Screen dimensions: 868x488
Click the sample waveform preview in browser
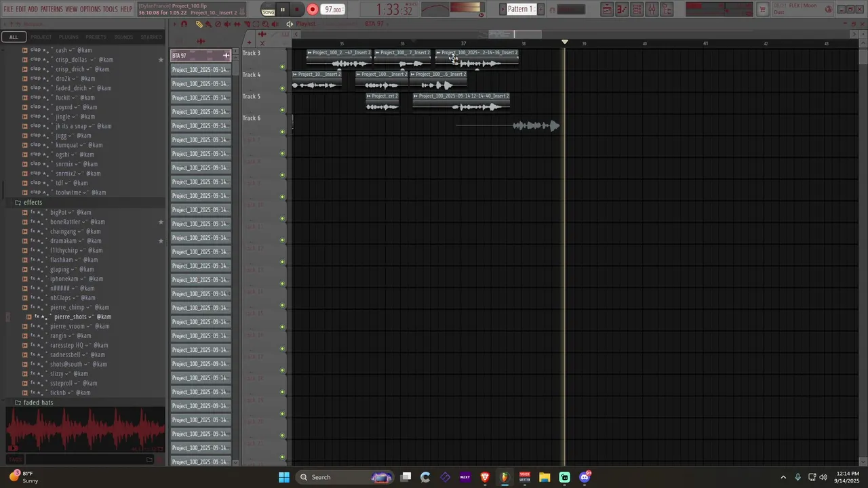[85, 430]
